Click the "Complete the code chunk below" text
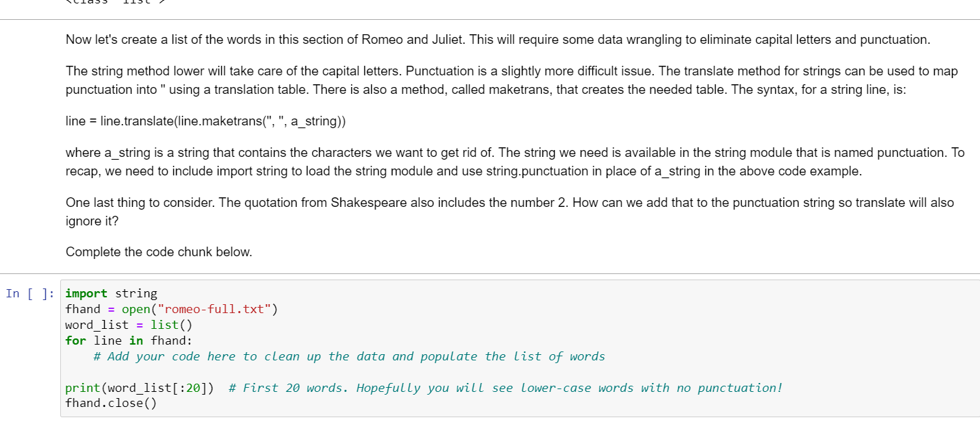The height and width of the screenshot is (433, 980). pyautogui.click(x=158, y=251)
